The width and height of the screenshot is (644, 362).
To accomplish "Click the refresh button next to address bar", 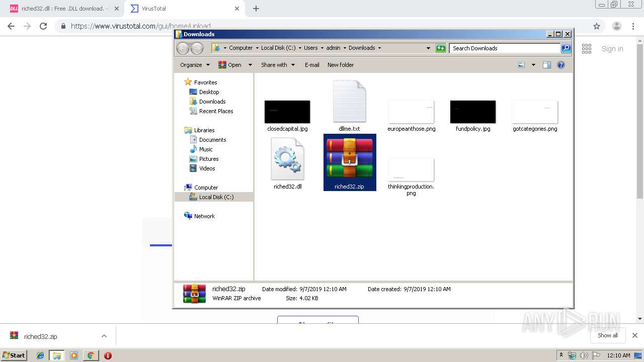I will tap(441, 48).
